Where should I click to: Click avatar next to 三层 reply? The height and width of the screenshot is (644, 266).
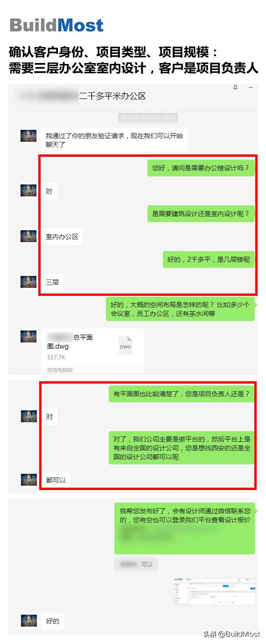coord(28,282)
